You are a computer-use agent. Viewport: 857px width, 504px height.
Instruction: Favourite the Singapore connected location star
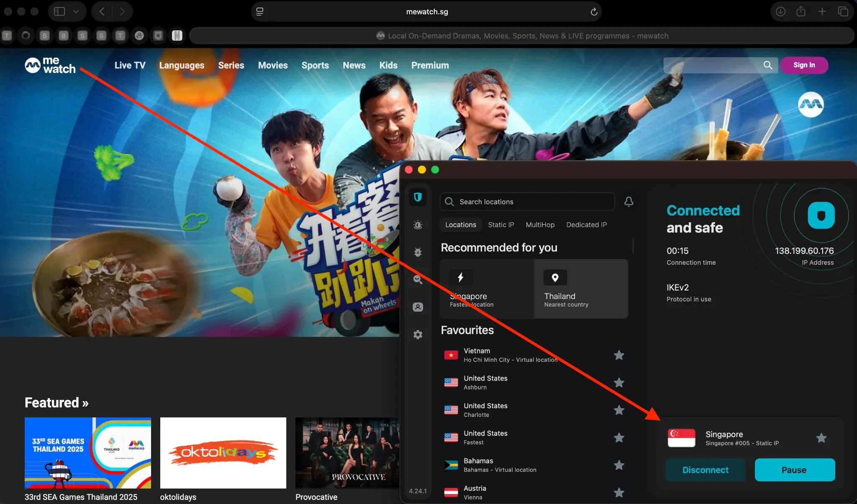click(821, 438)
